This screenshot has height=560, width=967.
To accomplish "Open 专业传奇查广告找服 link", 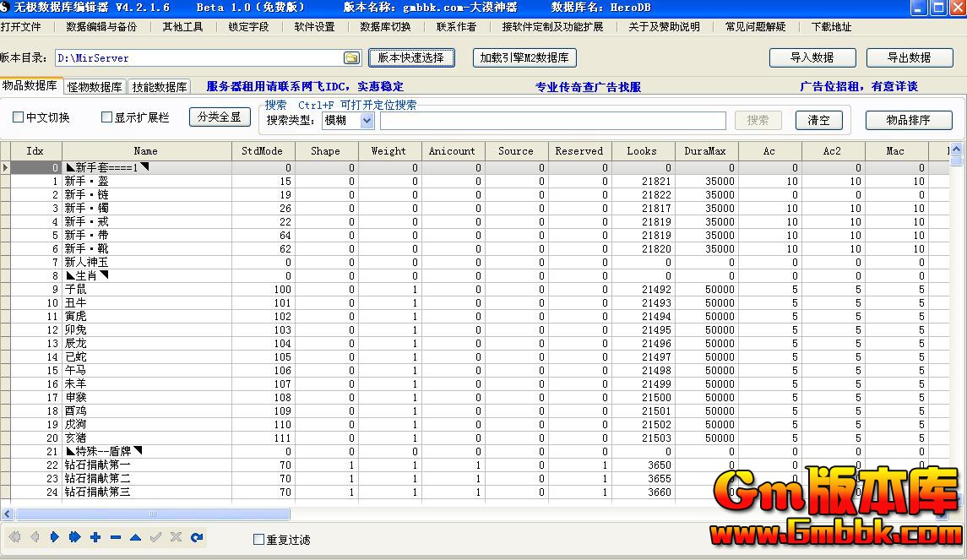I will pos(588,87).
